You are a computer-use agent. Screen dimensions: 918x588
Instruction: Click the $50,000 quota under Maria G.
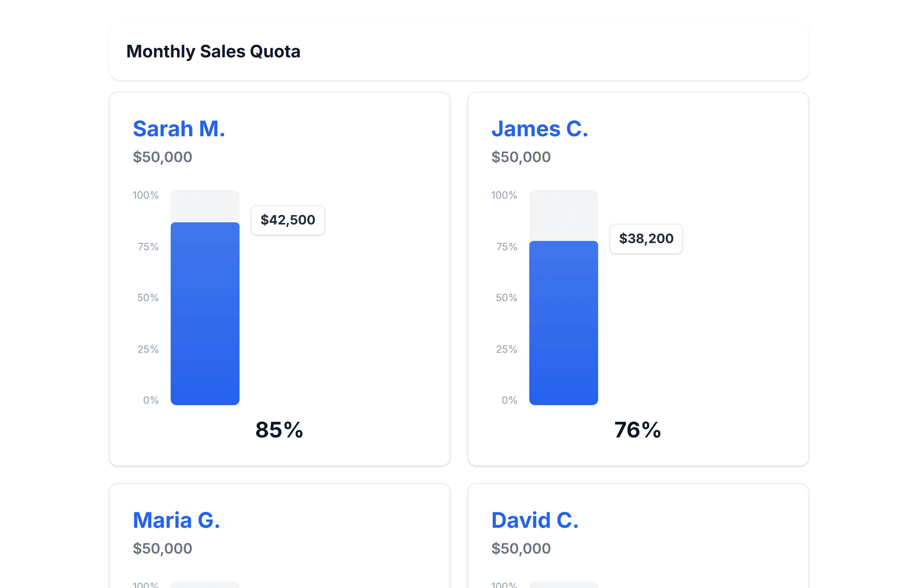(x=162, y=548)
